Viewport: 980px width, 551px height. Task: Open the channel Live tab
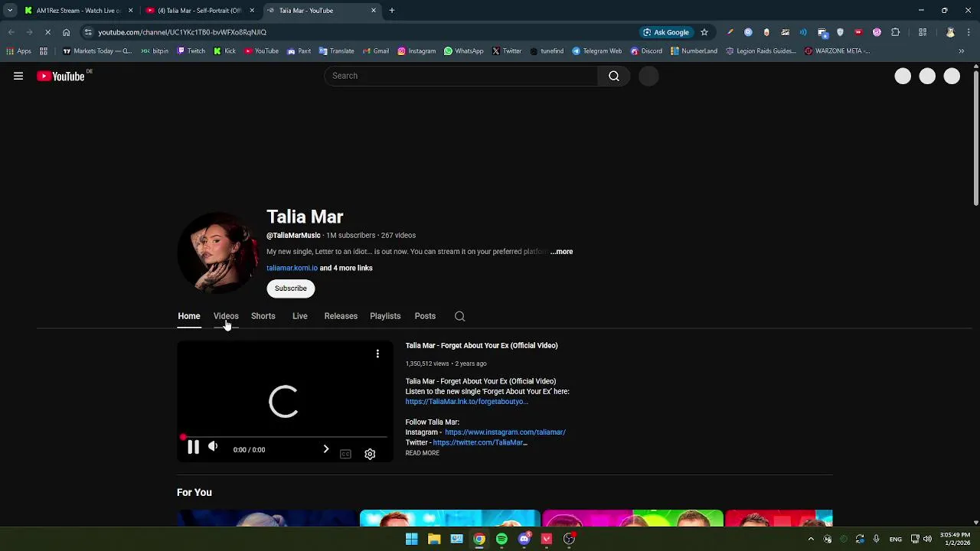pyautogui.click(x=300, y=316)
